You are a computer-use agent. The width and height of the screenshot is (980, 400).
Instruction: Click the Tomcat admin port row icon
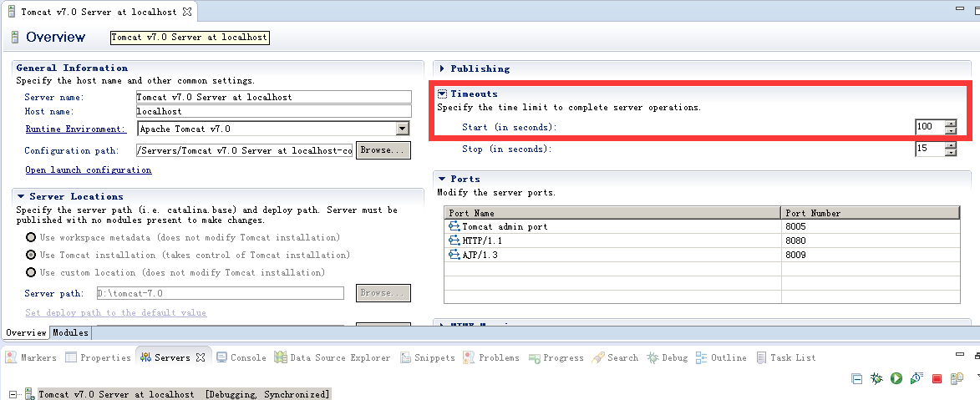click(454, 226)
